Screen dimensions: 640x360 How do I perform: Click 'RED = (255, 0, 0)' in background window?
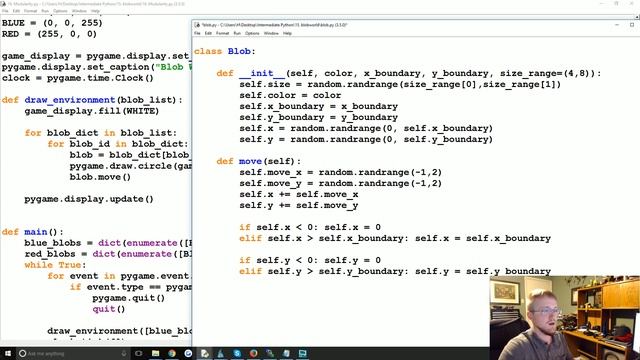click(49, 34)
